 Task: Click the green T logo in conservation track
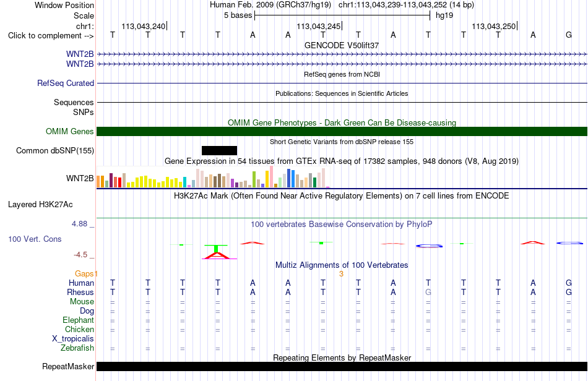(216, 249)
